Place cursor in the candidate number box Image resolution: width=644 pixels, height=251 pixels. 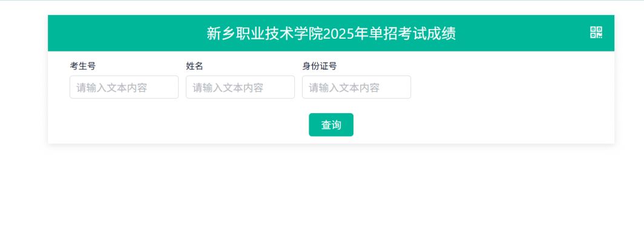tap(124, 87)
